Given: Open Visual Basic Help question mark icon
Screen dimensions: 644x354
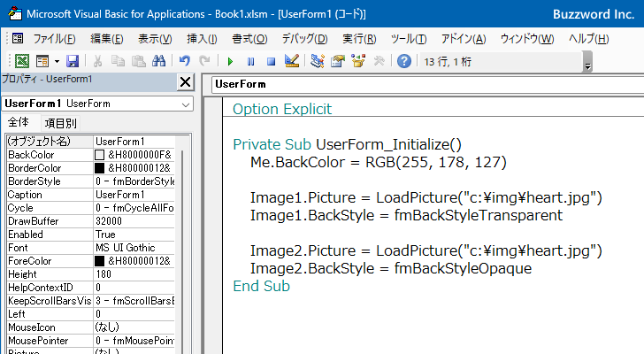Looking at the screenshot, I should tap(404, 61).
